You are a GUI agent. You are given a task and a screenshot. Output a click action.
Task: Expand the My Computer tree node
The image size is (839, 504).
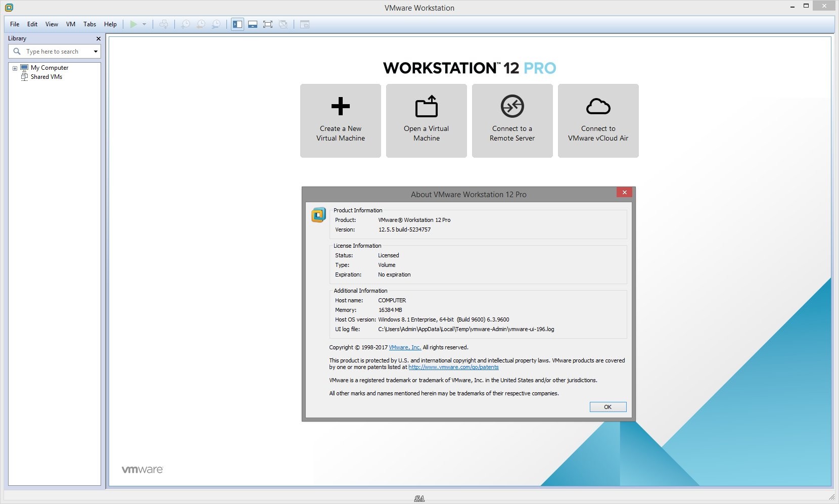pos(15,68)
